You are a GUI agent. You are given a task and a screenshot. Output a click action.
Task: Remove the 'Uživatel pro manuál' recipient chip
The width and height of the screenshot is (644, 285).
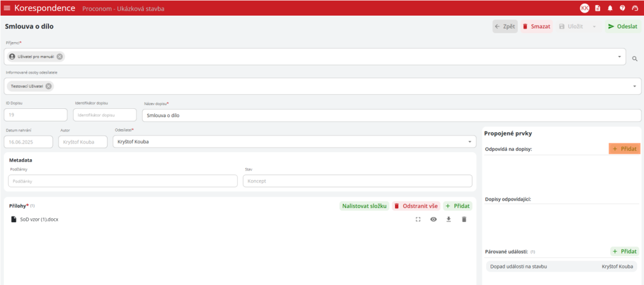(x=60, y=57)
